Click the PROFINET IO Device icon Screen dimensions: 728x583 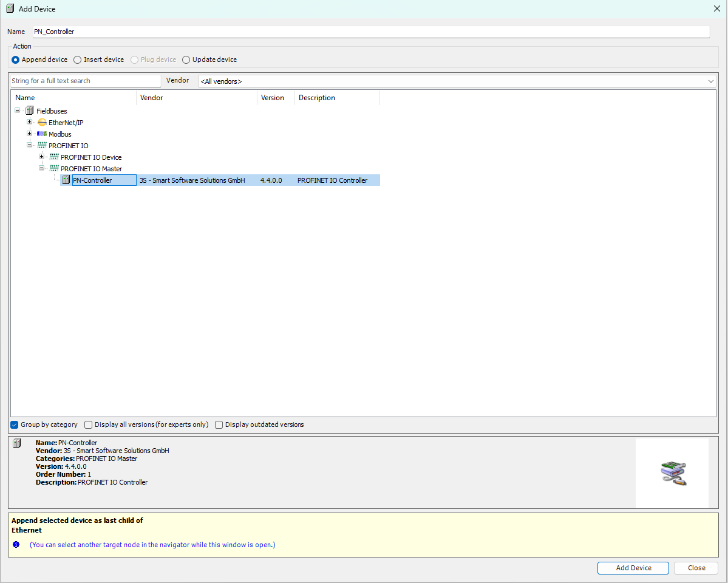coord(53,157)
